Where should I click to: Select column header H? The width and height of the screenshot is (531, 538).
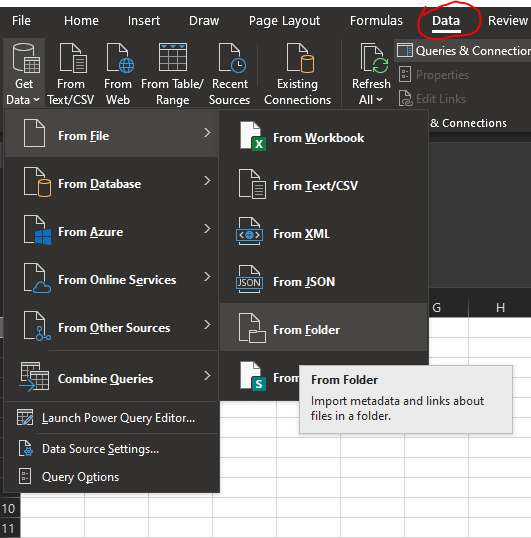[x=500, y=307]
